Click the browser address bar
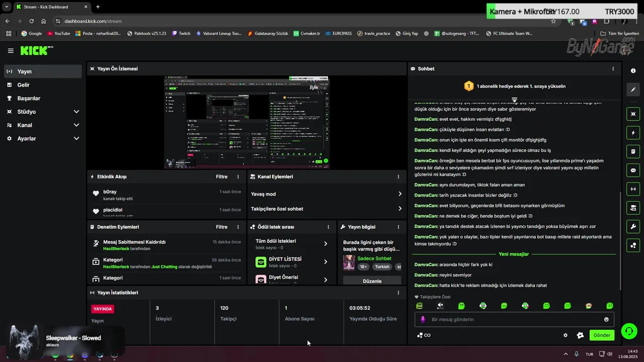The image size is (644, 362). [x=302, y=21]
